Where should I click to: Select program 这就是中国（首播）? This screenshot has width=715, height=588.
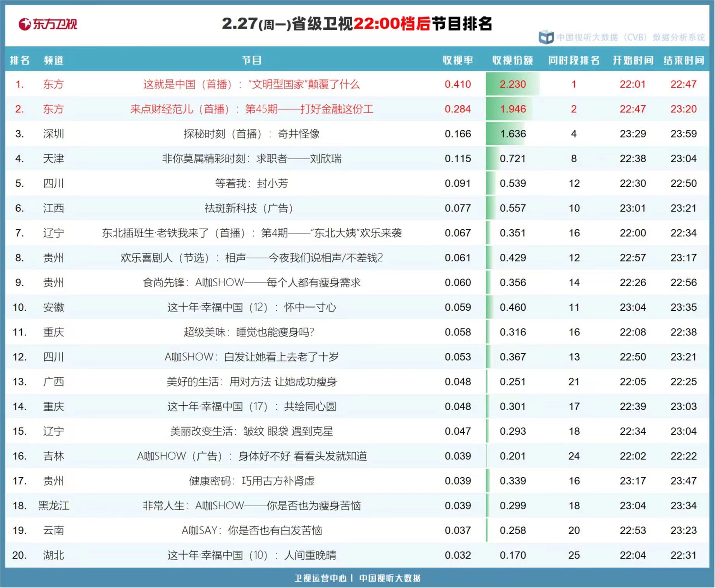pyautogui.click(x=251, y=84)
